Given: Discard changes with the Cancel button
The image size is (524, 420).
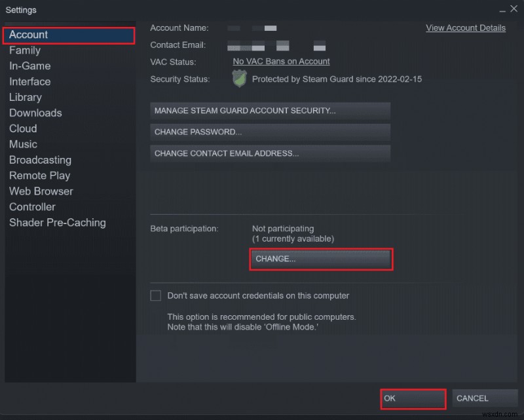Looking at the screenshot, I should (485, 398).
